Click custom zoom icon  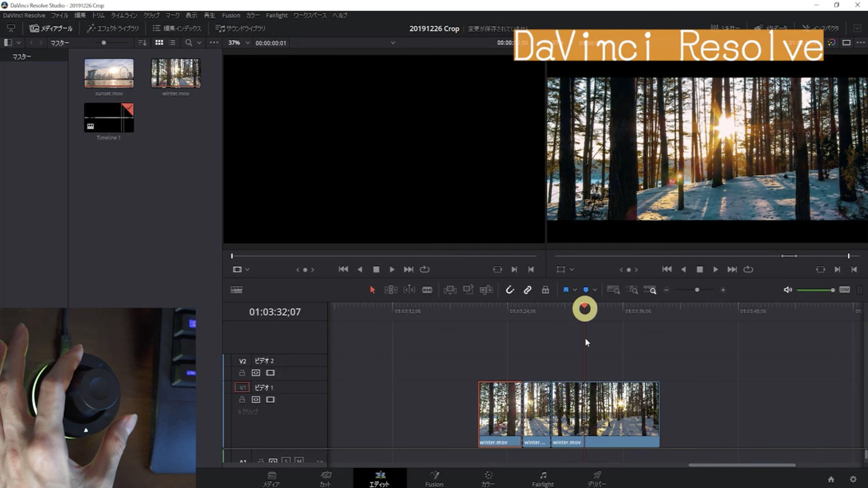coord(650,290)
